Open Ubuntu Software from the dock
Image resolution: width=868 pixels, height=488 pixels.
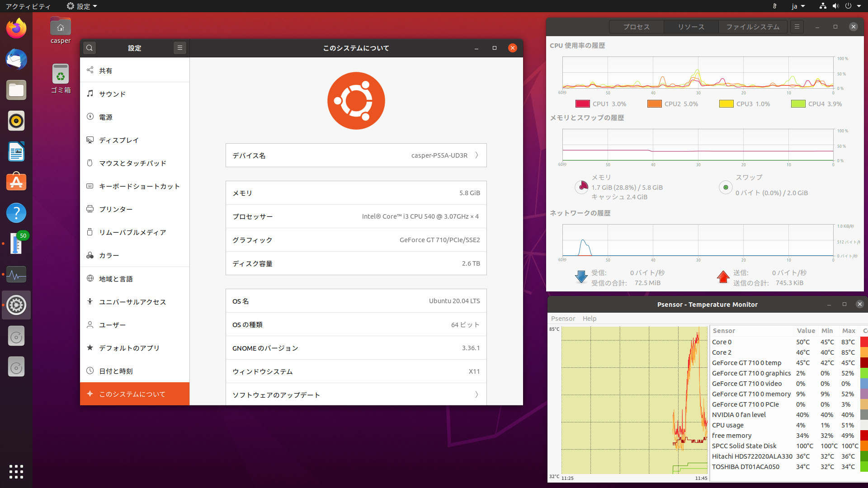[16, 182]
